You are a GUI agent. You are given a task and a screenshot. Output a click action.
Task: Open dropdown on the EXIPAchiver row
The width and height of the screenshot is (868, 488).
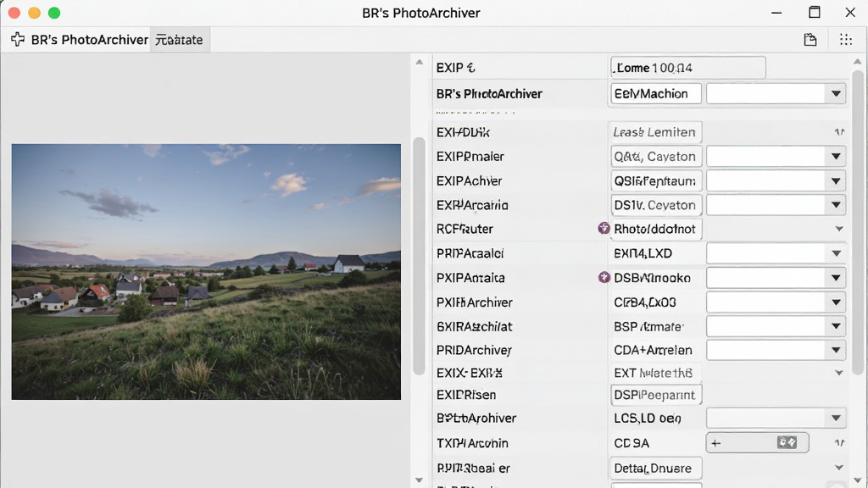[836, 180]
